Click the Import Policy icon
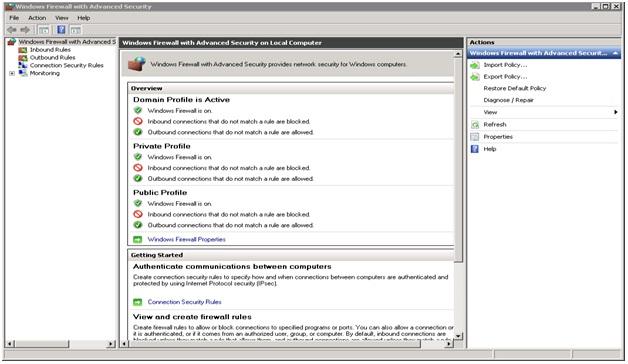628x364 pixels. click(x=475, y=65)
